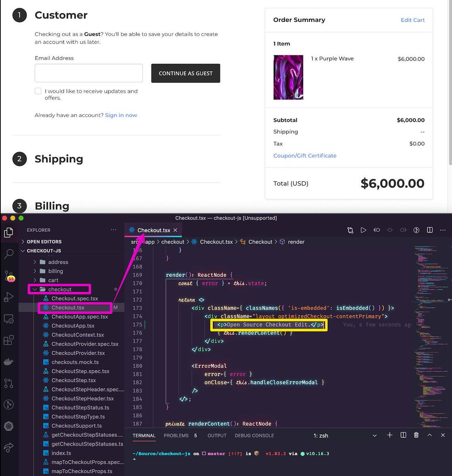452x476 pixels.
Task: Click the checkout breadcrumb in editor path
Action: point(172,242)
